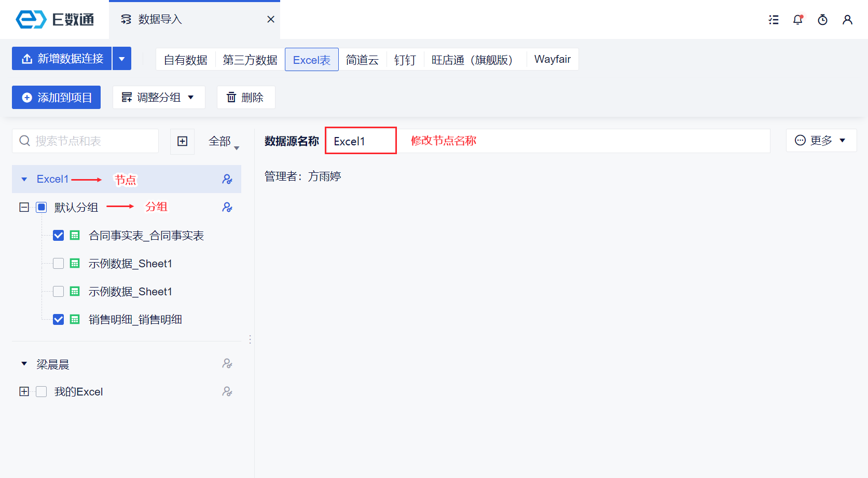Click permission icon on 梁晨晨 row
The image size is (868, 478).
point(227,363)
